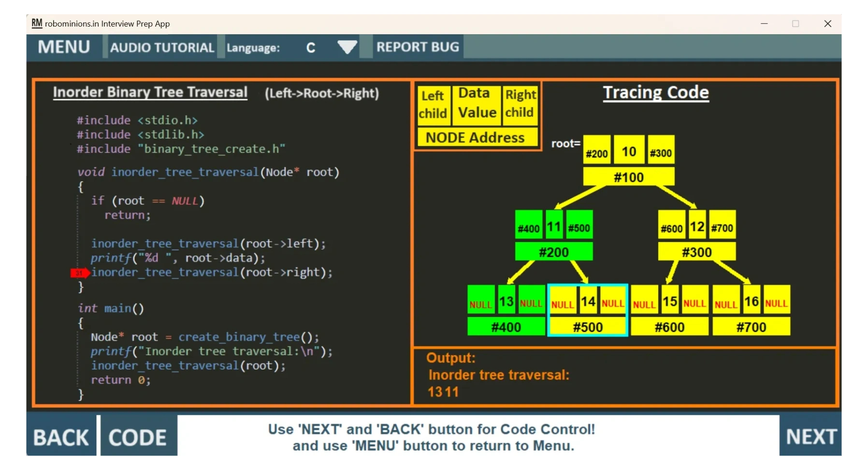This screenshot has width=868, height=470.
Task: Select the yellow dropdown triangle next to C
Action: coord(346,47)
